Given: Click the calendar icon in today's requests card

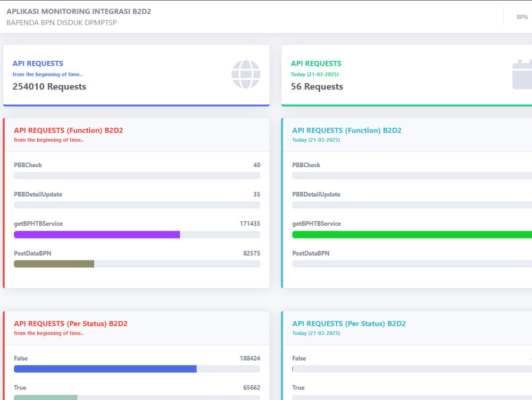Looking at the screenshot, I should point(522,75).
